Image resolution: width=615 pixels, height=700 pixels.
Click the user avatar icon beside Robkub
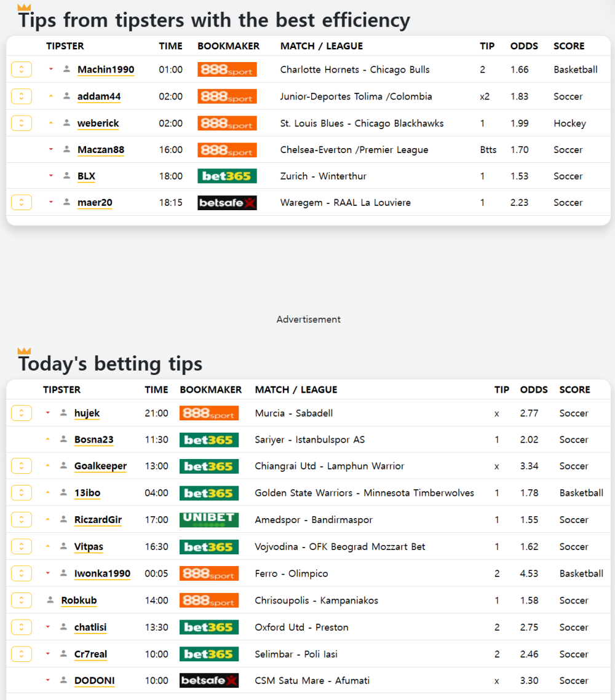coord(50,600)
